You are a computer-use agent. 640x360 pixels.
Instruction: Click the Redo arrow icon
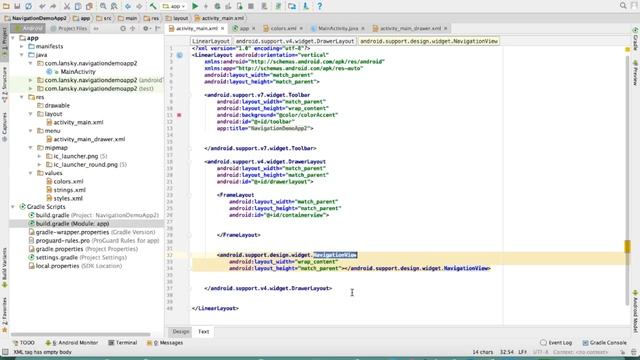tap(53, 6)
